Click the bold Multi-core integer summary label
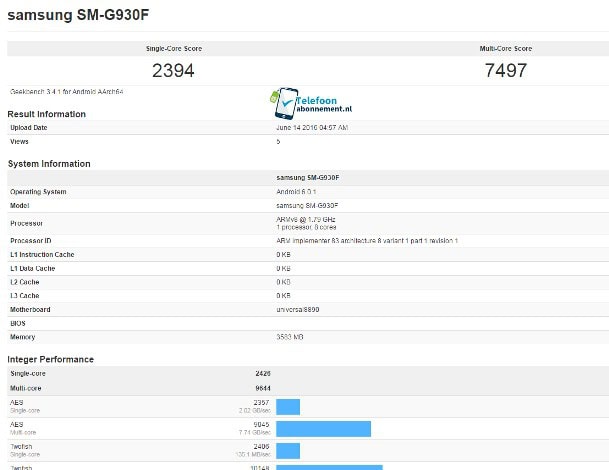 26,388
